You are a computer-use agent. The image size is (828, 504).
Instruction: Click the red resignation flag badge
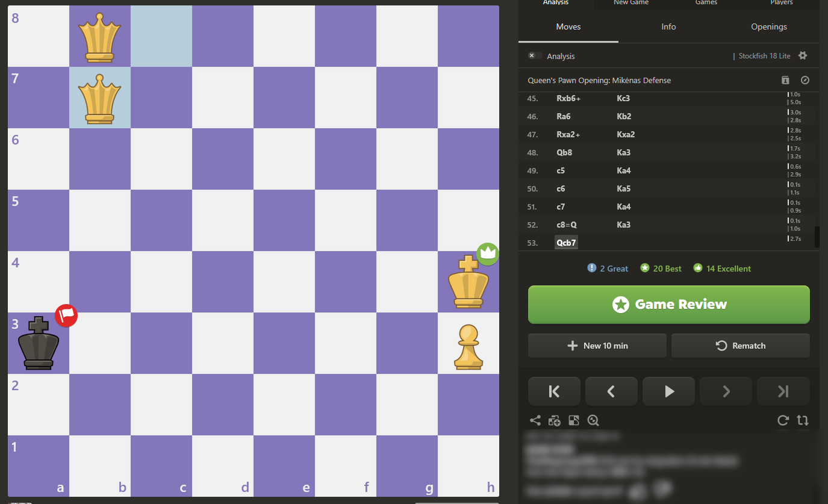tap(66, 316)
